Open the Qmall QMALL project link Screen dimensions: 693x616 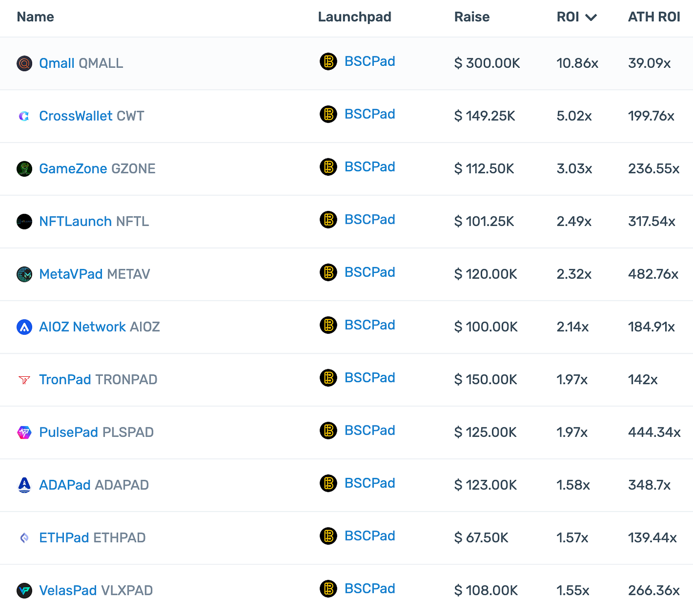coord(81,63)
